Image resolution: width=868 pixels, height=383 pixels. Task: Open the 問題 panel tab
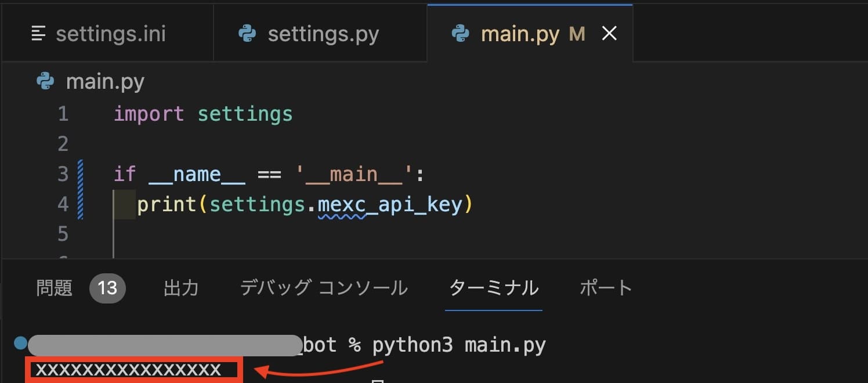click(53, 288)
